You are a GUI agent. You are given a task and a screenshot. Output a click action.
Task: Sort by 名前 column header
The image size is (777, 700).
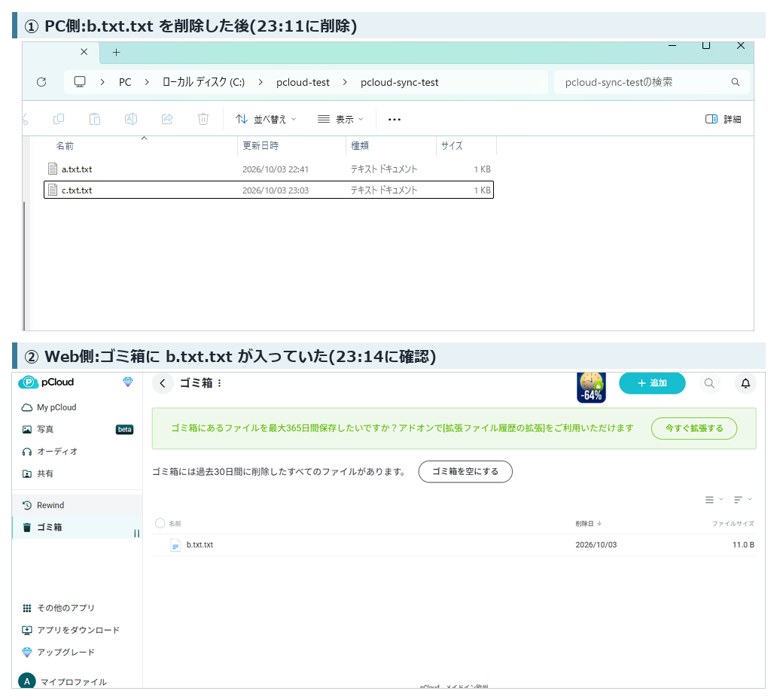coord(65,146)
